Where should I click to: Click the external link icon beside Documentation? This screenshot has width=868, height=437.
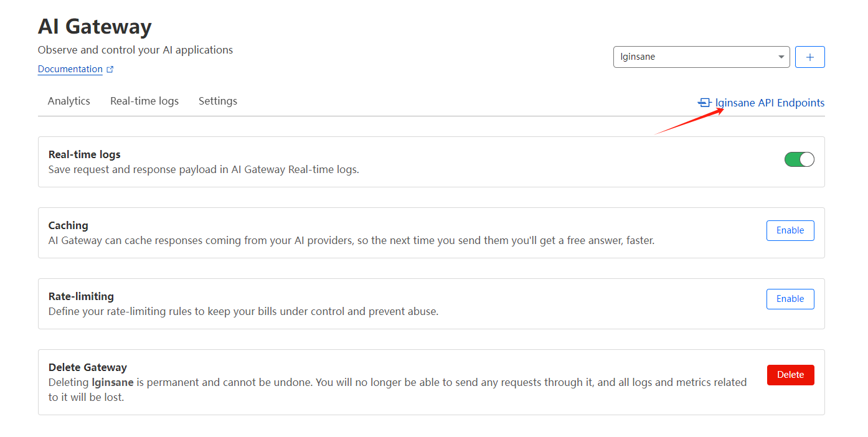coord(110,70)
